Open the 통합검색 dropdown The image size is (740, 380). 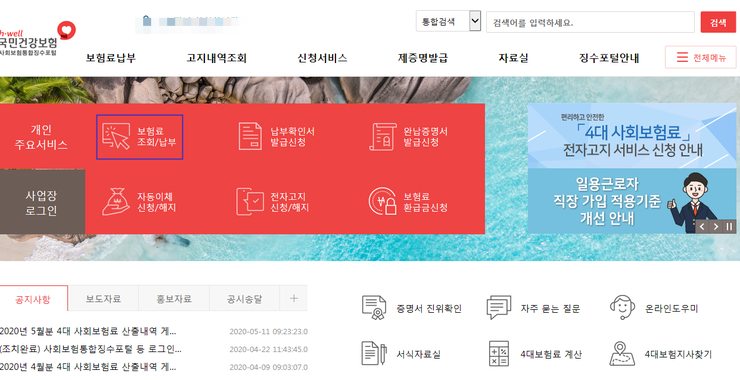448,21
